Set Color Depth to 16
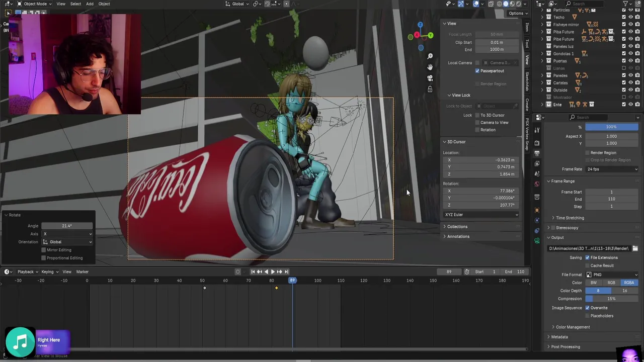Image resolution: width=644 pixels, height=362 pixels. pyautogui.click(x=625, y=291)
